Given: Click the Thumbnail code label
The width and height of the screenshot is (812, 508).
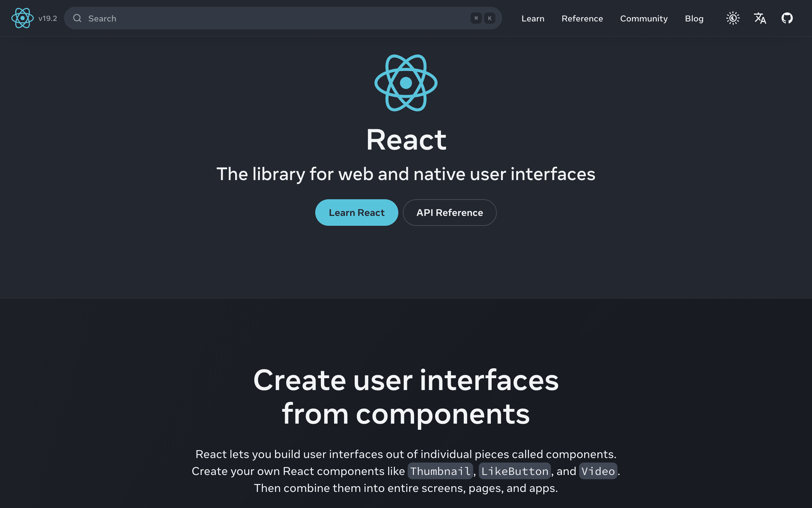Looking at the screenshot, I should pyautogui.click(x=440, y=471).
